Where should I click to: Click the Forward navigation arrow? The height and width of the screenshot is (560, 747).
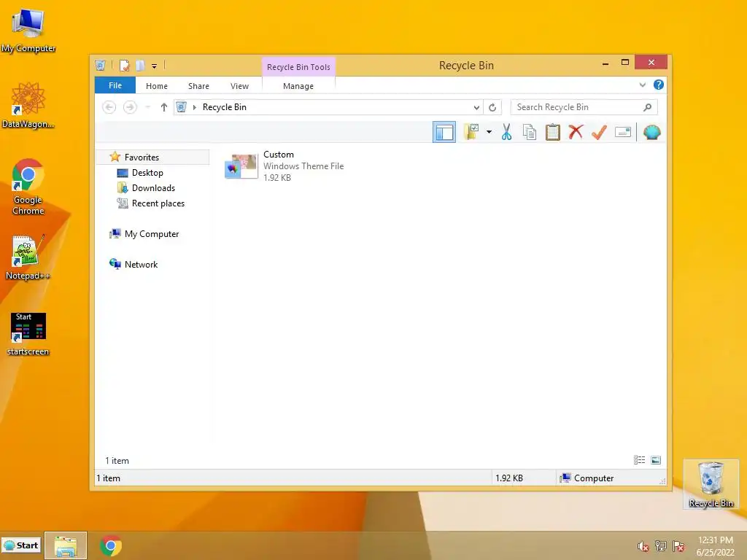(x=130, y=107)
